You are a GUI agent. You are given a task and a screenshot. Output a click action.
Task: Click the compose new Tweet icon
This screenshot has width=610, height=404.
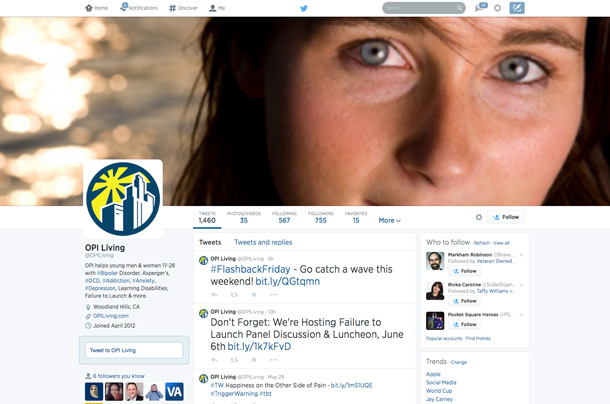click(517, 8)
